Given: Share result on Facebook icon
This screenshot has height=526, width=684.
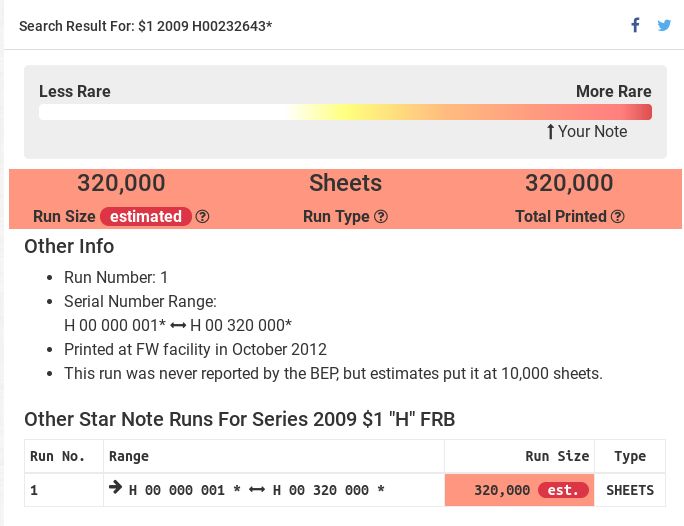Looking at the screenshot, I should tap(635, 25).
